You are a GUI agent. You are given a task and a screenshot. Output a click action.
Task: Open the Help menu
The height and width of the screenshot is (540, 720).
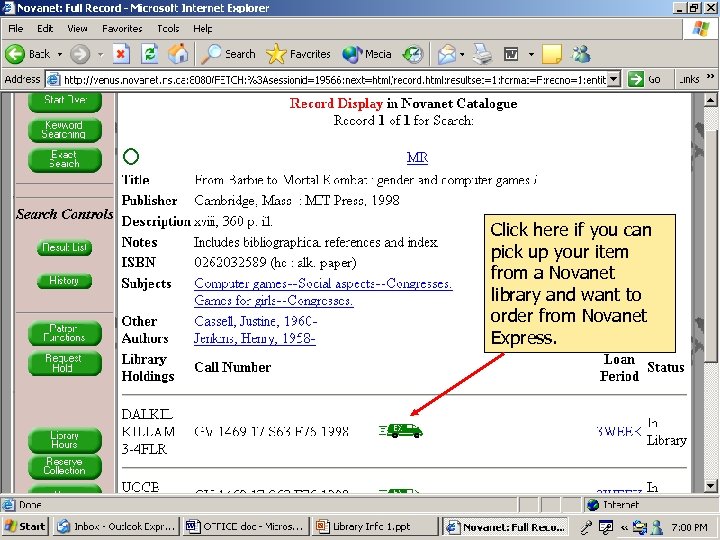coord(202,28)
